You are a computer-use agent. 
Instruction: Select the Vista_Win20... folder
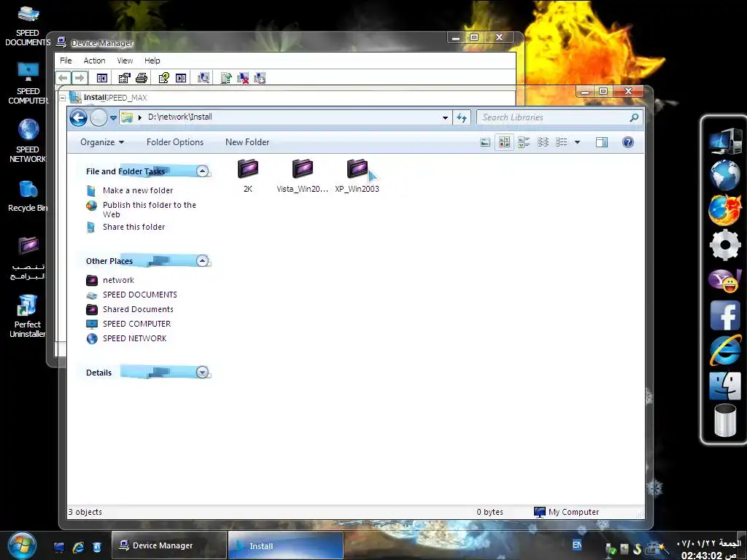(x=303, y=176)
